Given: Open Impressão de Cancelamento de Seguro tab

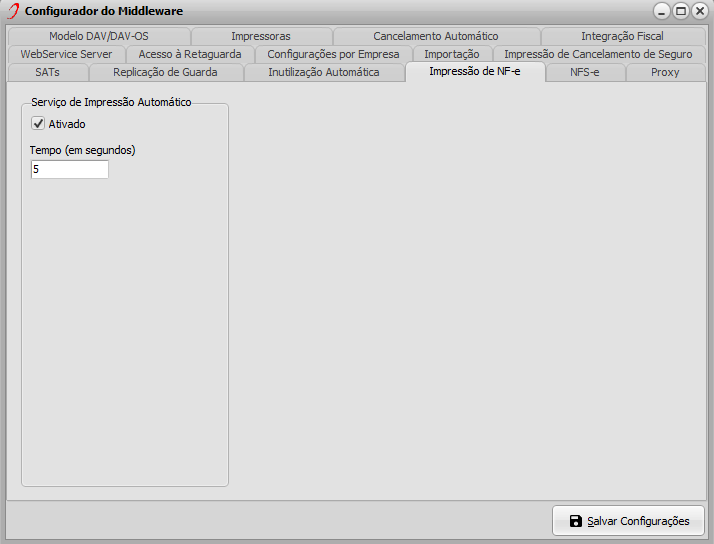Looking at the screenshot, I should (598, 54).
